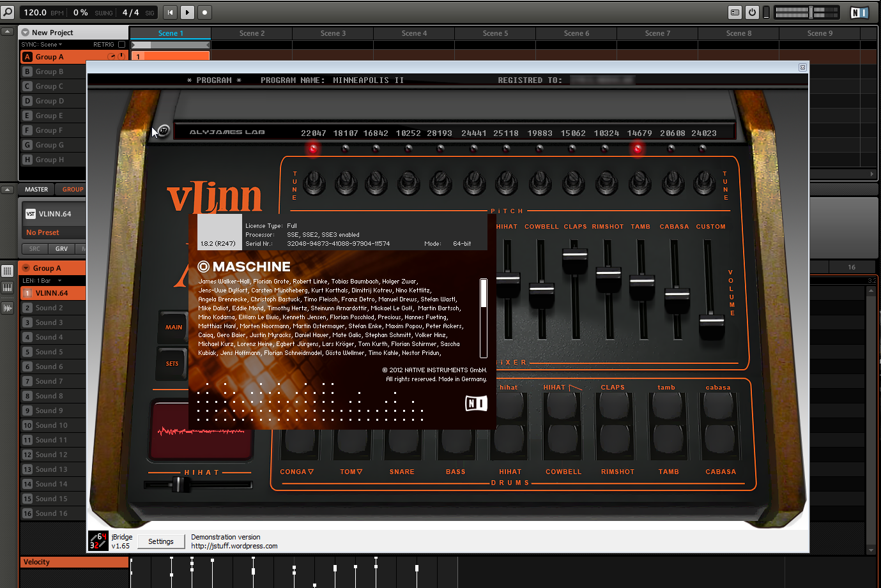Open the Group A pattern dropdown arrow

(x=26, y=268)
